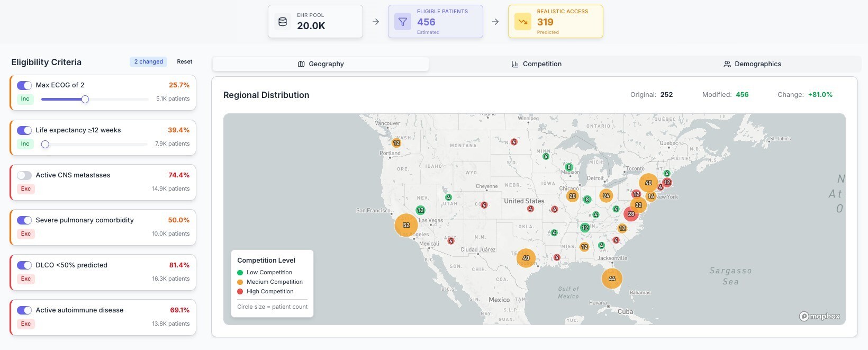Disable the Max ECOG of 2 toggle

pos(24,85)
